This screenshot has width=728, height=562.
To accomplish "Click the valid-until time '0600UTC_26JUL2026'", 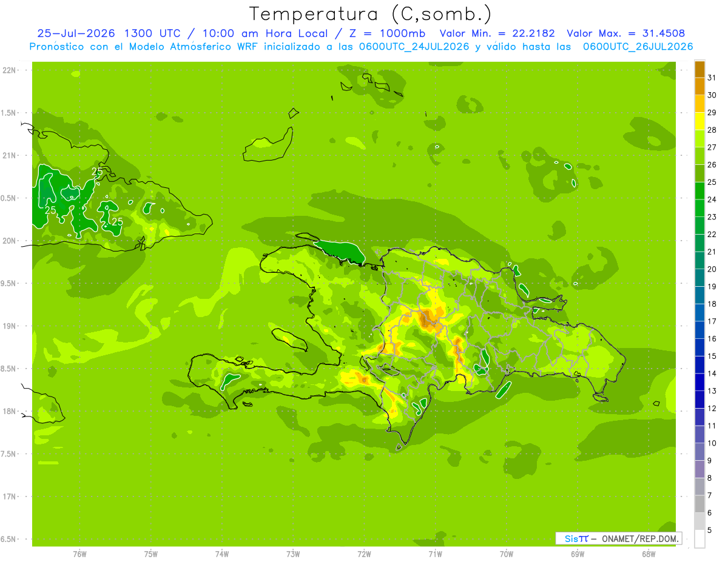I will 638,47.
